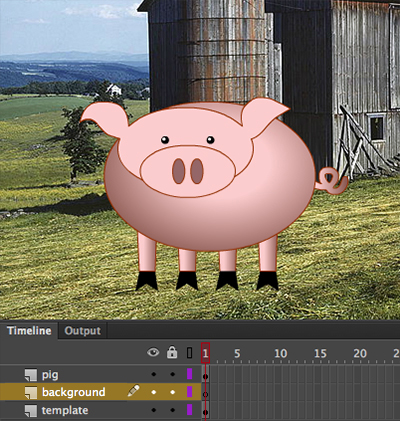Click the background layer page icon
This screenshot has height=421, width=400.
coord(31,393)
